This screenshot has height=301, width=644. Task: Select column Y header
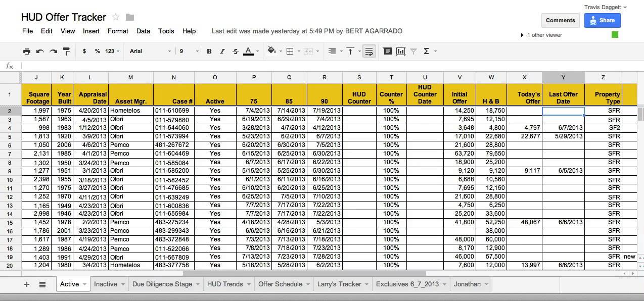coord(563,77)
